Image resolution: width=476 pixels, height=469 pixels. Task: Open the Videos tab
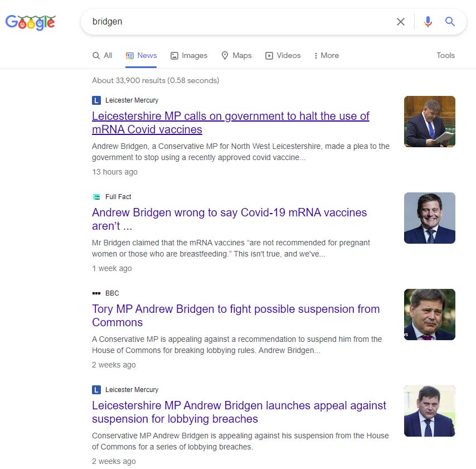[283, 56]
